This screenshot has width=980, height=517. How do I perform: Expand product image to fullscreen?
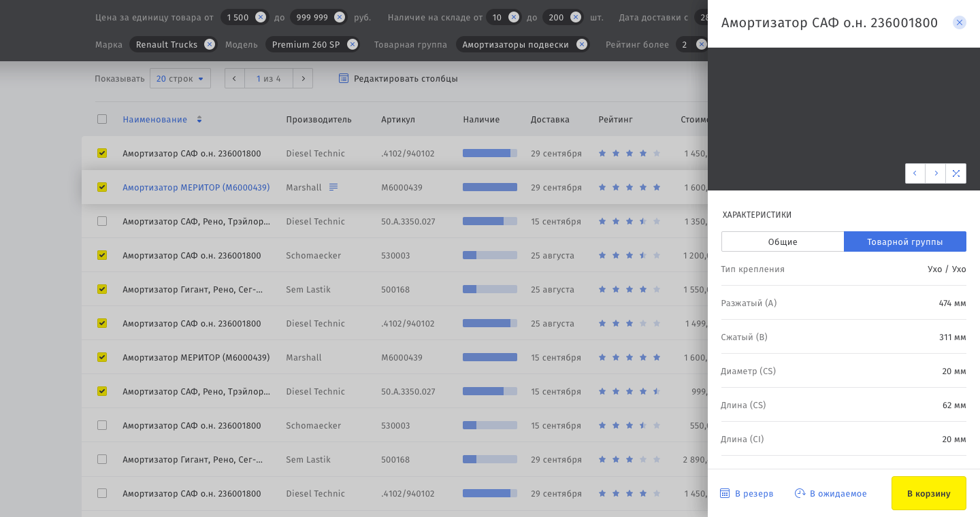956,173
